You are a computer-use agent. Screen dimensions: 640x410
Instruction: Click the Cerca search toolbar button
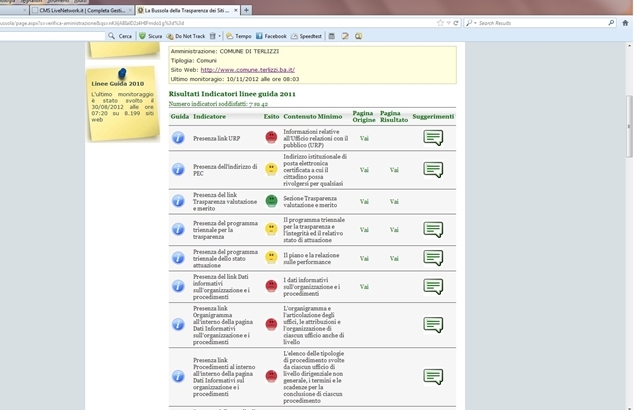pos(120,36)
